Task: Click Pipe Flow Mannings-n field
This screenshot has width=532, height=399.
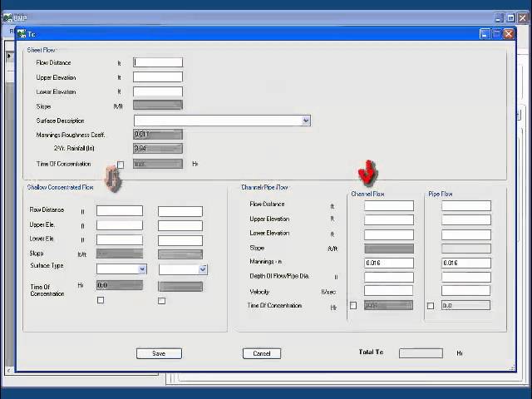Action: tap(466, 263)
